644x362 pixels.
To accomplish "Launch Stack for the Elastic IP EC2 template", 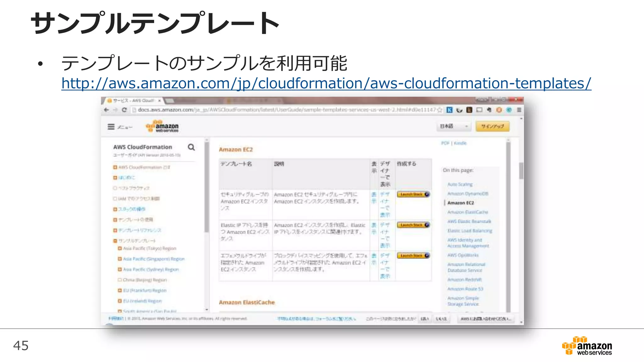I will [413, 225].
